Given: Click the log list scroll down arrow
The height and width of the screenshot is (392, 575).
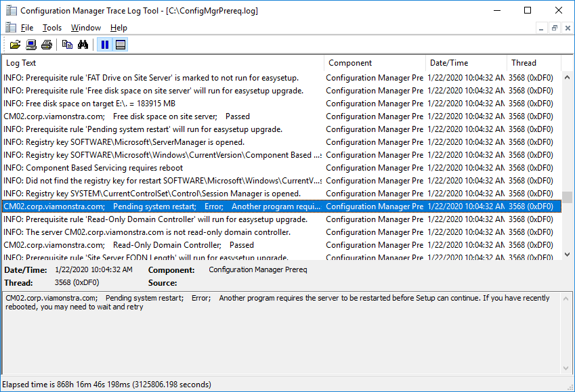Looking at the screenshot, I should (x=568, y=254).
